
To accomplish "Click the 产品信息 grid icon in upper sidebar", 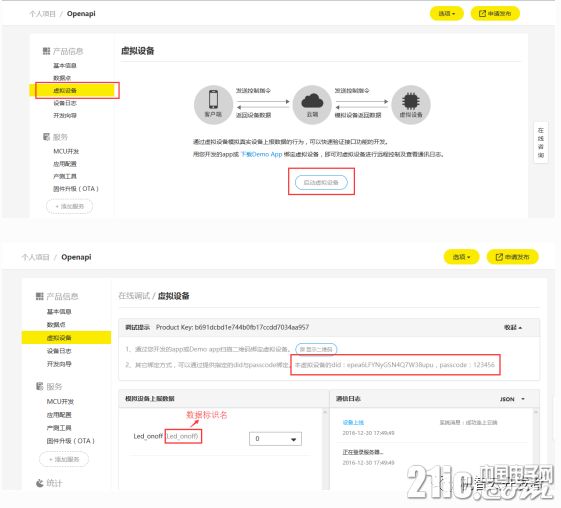I will point(47,51).
